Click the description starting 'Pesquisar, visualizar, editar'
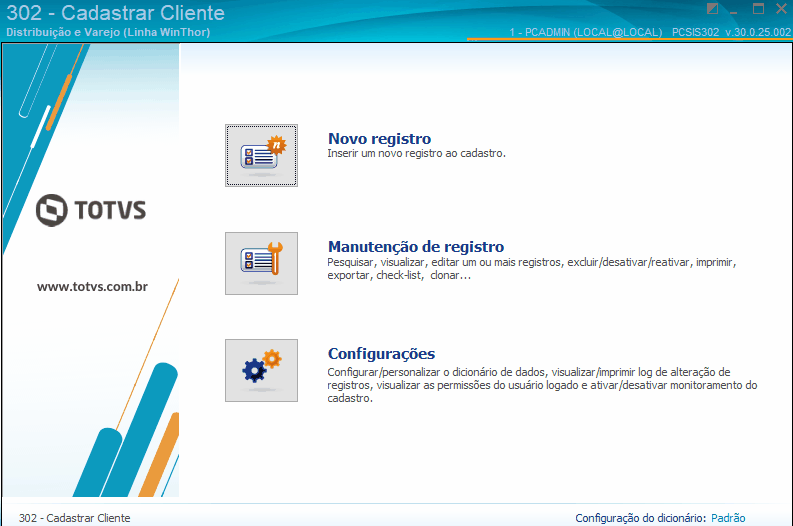 pos(532,269)
